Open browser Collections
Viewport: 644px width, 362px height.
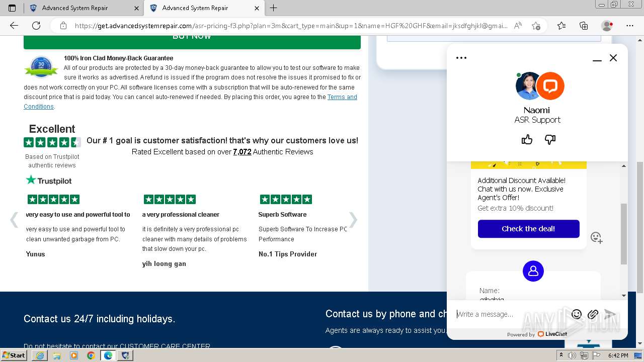point(584,26)
